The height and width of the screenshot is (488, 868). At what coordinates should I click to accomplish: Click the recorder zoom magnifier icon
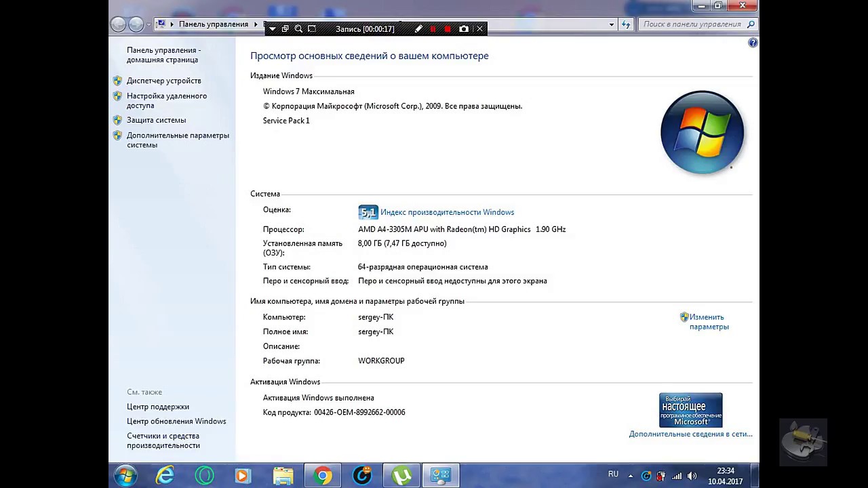coord(298,29)
